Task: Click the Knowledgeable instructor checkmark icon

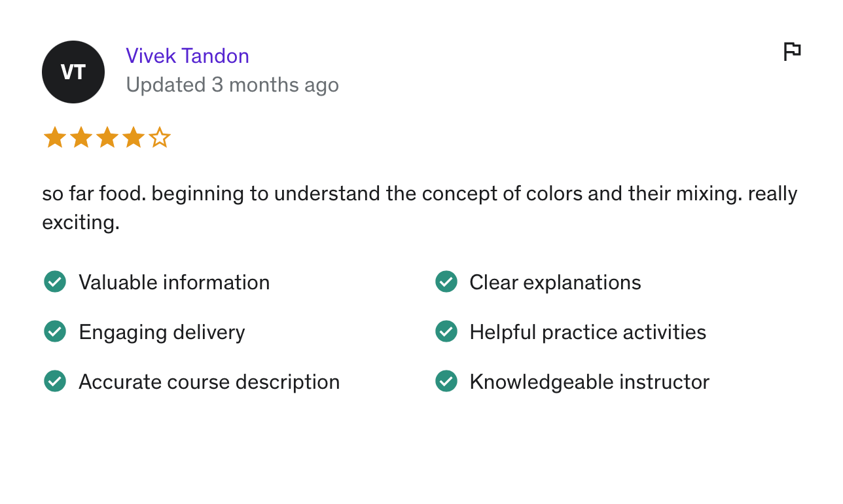Action: click(x=446, y=382)
